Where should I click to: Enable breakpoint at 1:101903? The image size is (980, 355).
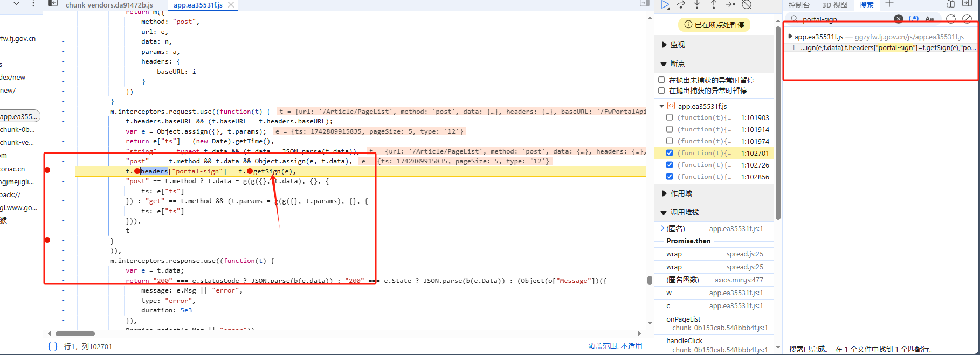[670, 117]
